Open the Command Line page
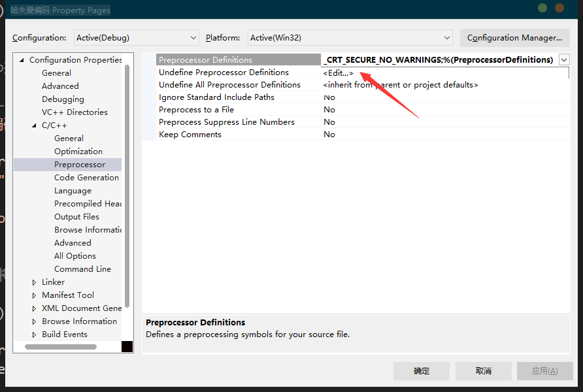This screenshot has height=392, width=583. (x=82, y=269)
